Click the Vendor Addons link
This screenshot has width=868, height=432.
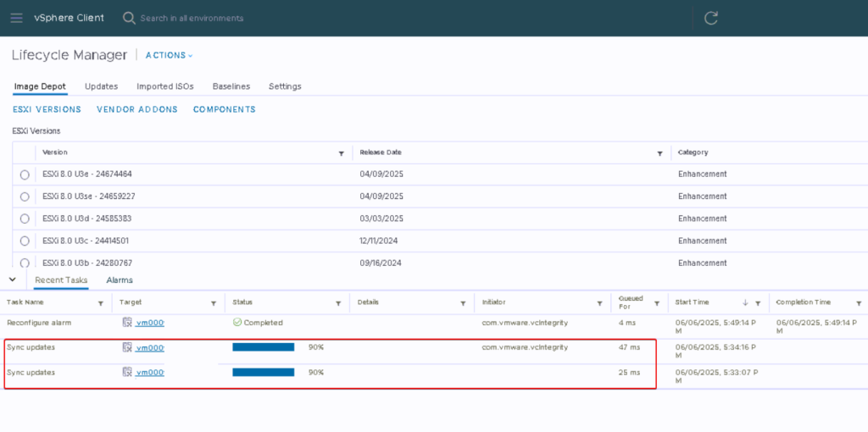coord(137,109)
